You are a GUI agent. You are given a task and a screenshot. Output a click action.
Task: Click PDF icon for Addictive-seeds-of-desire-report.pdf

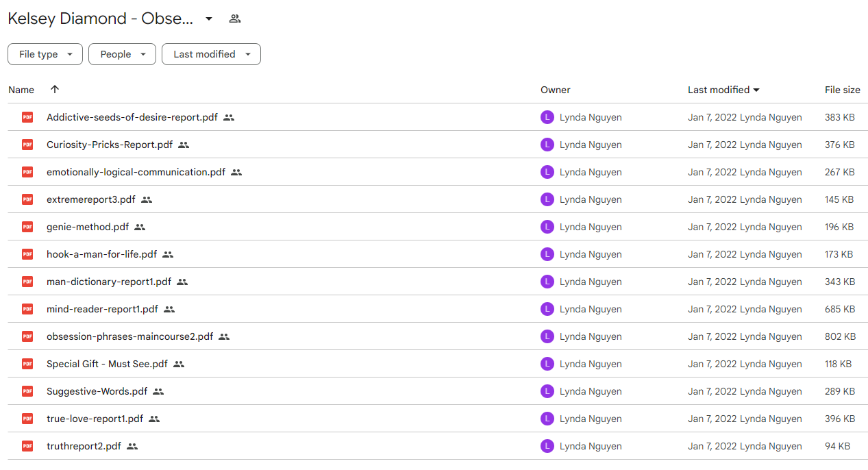coord(27,117)
